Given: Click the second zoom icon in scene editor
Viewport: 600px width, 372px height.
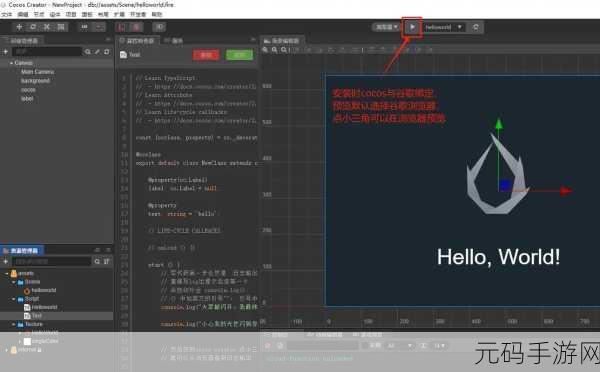Looking at the screenshot, I should click(x=274, y=50).
